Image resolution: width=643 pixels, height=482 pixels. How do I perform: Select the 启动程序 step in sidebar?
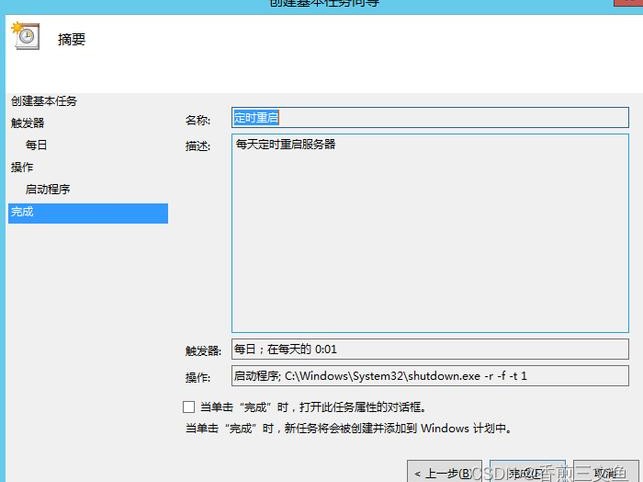click(x=48, y=189)
